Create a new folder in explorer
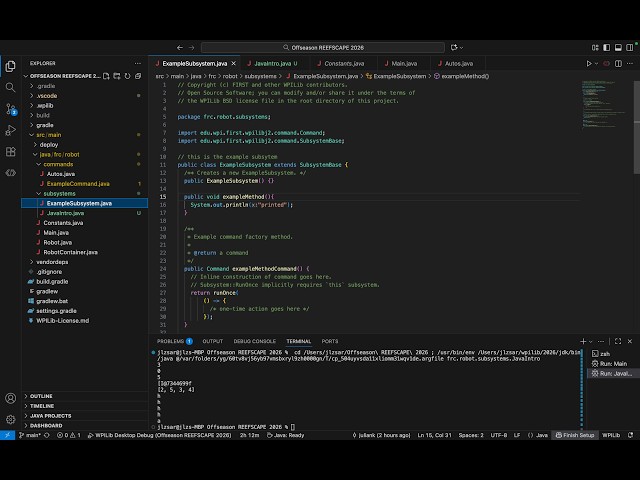Screen dimensions: 640x480 [117, 76]
